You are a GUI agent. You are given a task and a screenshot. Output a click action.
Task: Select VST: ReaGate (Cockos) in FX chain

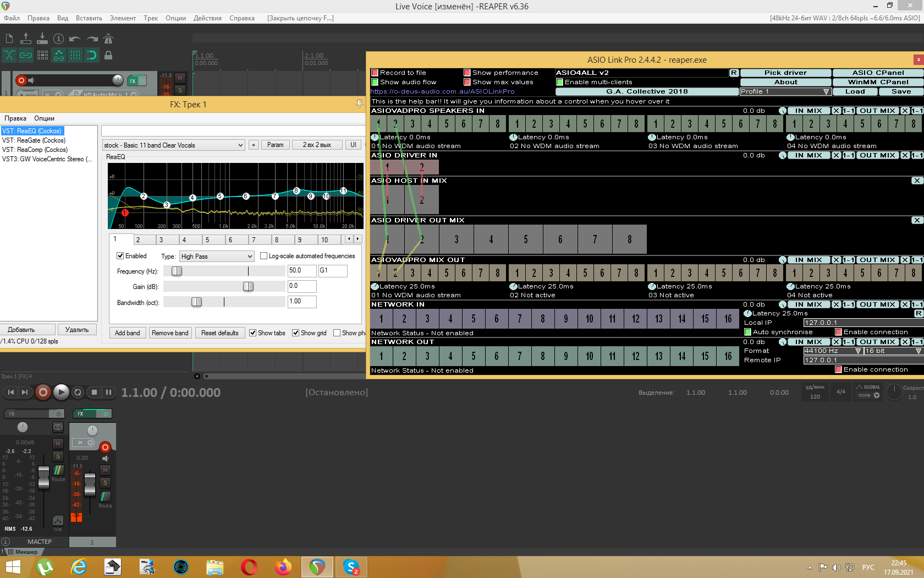34,140
